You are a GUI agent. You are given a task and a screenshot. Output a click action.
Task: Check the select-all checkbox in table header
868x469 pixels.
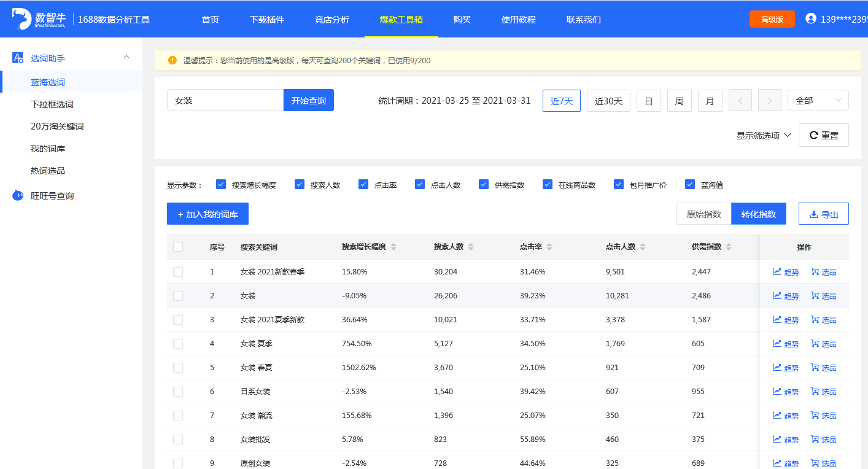click(178, 247)
